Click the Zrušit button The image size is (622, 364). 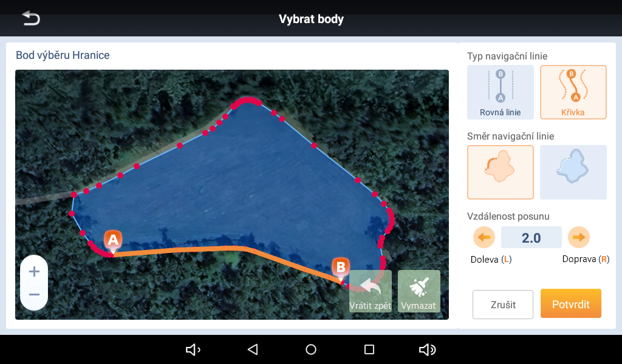tap(502, 304)
